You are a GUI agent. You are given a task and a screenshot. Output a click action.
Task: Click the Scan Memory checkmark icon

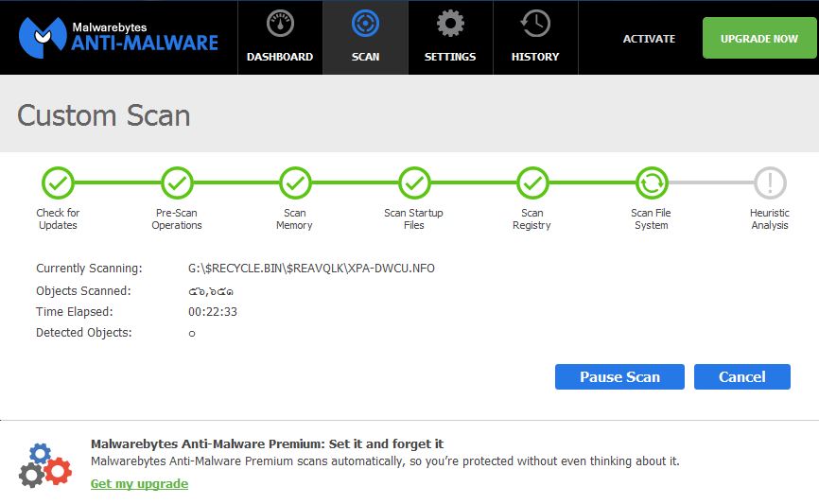coord(295,182)
